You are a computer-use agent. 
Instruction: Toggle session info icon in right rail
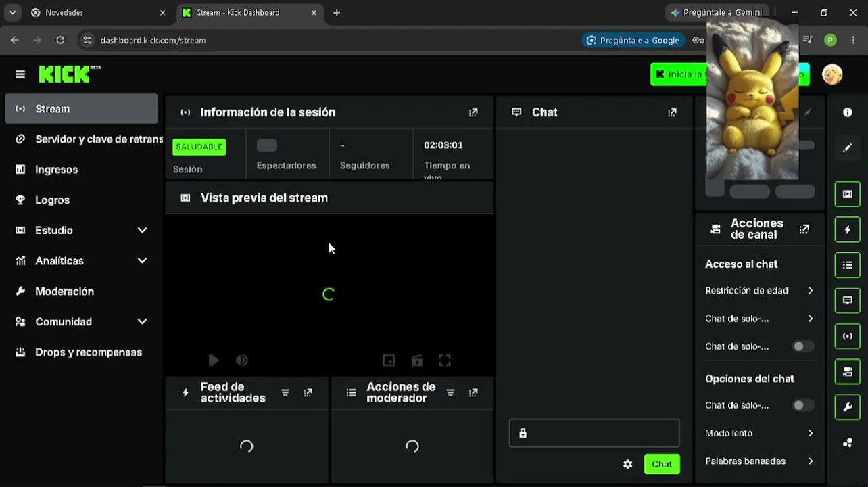[848, 336]
